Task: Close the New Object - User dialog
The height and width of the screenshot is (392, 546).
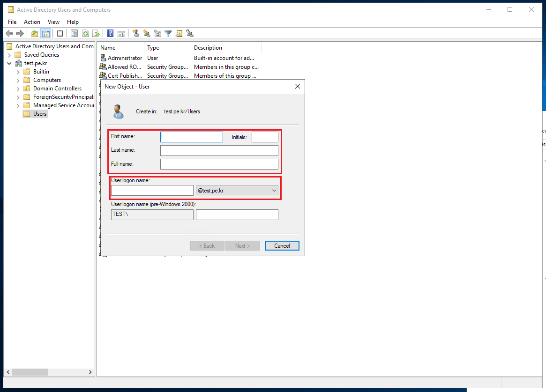Action: [x=298, y=86]
